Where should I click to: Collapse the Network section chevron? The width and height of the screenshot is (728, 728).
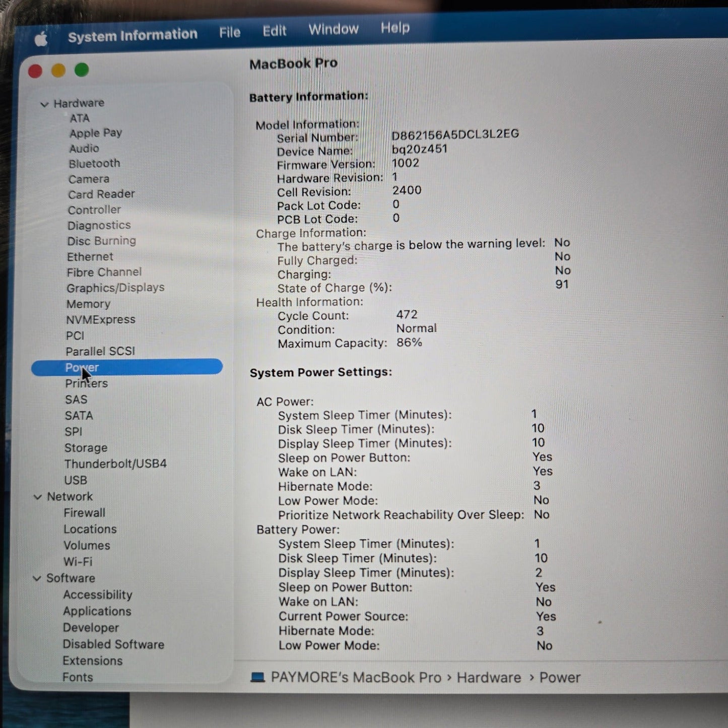click(x=38, y=497)
